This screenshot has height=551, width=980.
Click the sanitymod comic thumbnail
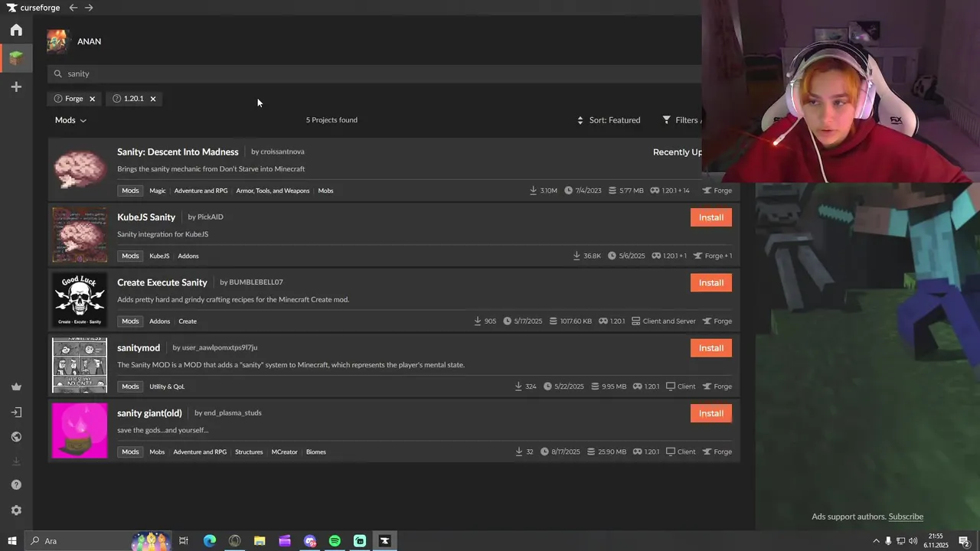80,365
